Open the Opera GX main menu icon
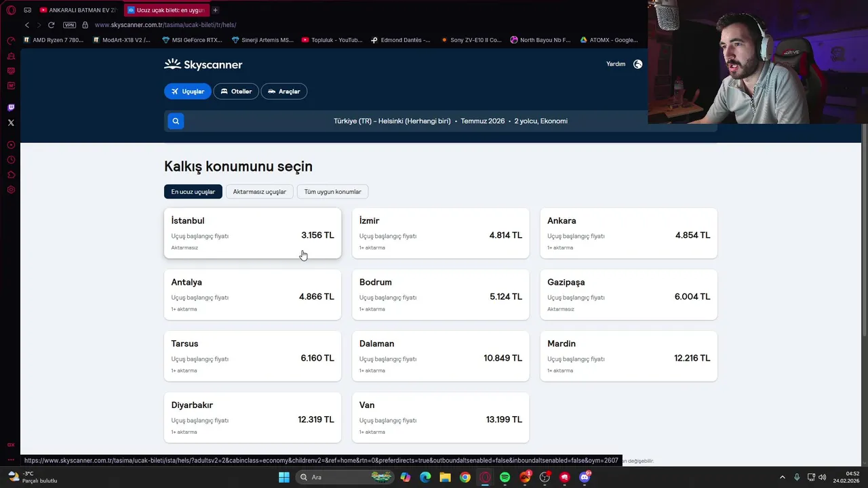 point(11,10)
